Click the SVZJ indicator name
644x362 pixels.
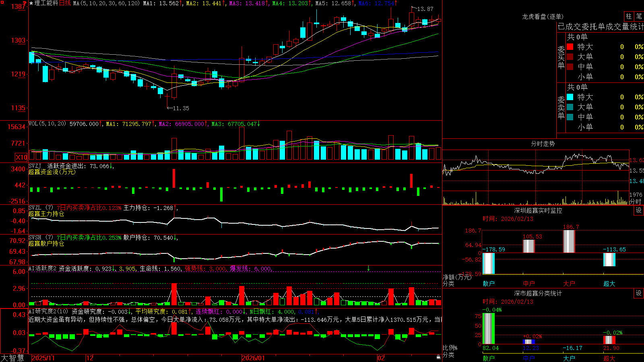click(35, 166)
